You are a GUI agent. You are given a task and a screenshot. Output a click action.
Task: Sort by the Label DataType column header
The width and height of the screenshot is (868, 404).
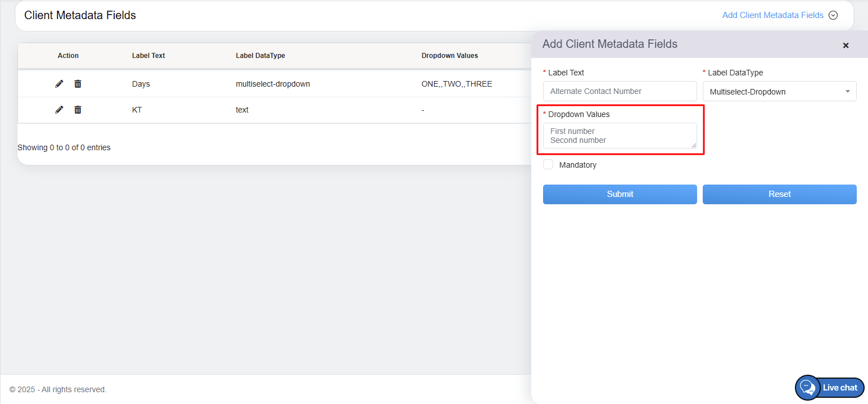(260, 56)
